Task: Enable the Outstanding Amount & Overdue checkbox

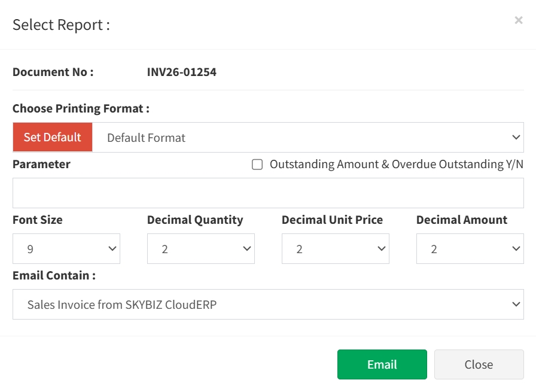Action: pos(257,165)
